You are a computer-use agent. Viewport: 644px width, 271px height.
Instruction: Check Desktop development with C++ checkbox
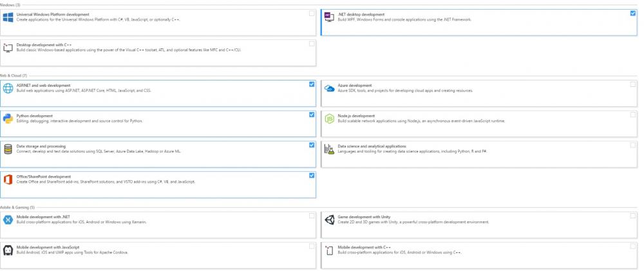(x=312, y=44)
